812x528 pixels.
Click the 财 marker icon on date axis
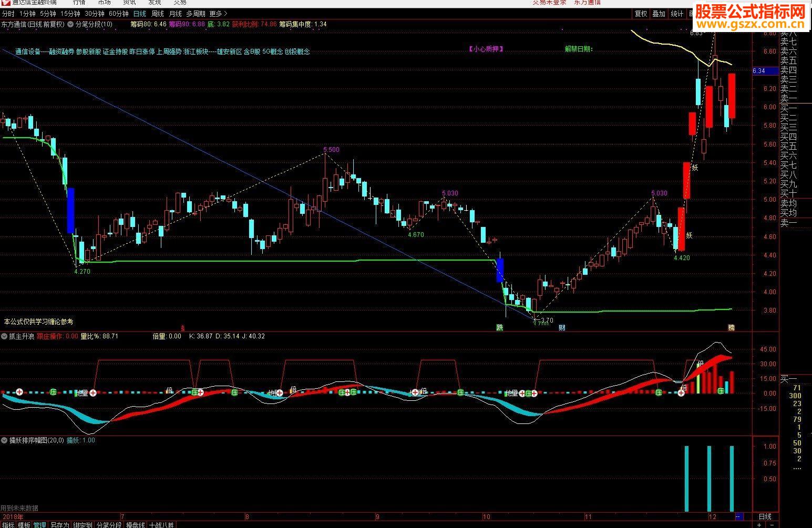click(562, 327)
